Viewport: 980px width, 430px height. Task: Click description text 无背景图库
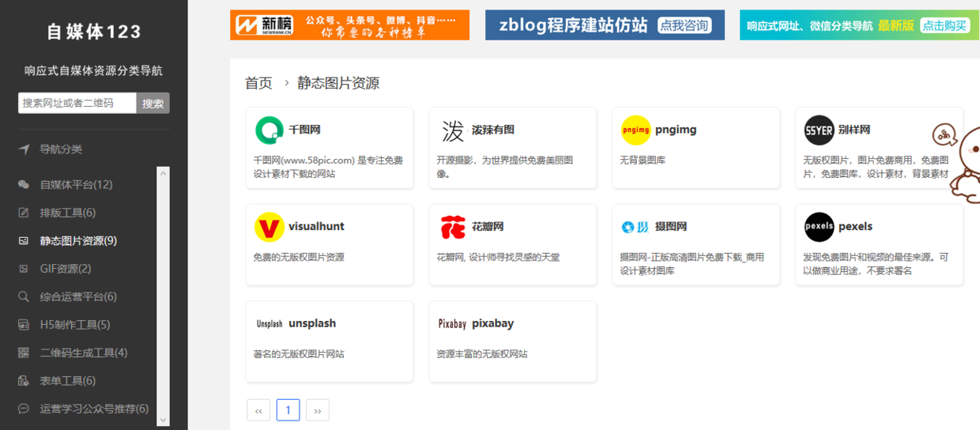click(x=643, y=160)
